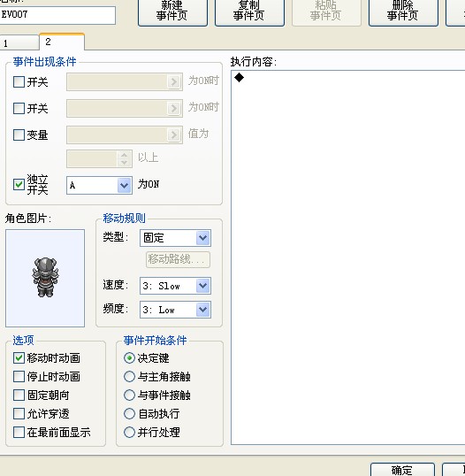The image size is (465, 476).
Task: Enable the 固定朝向 checkbox
Action: pyautogui.click(x=19, y=395)
